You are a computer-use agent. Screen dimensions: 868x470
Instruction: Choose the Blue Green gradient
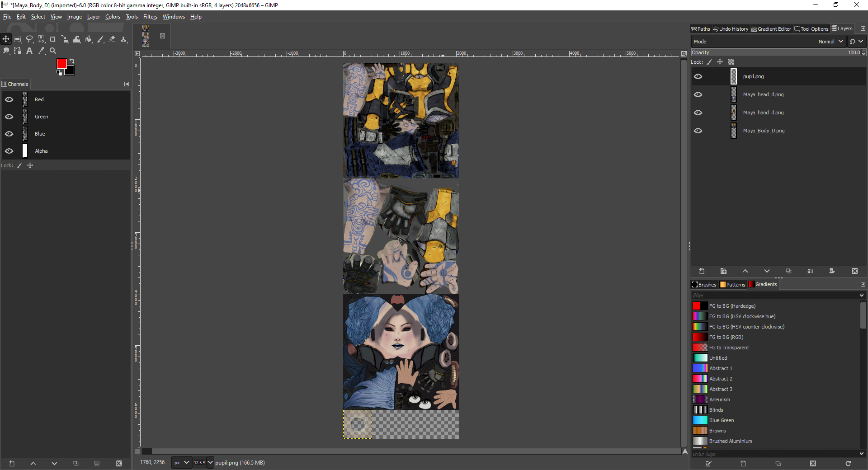[x=776, y=420]
